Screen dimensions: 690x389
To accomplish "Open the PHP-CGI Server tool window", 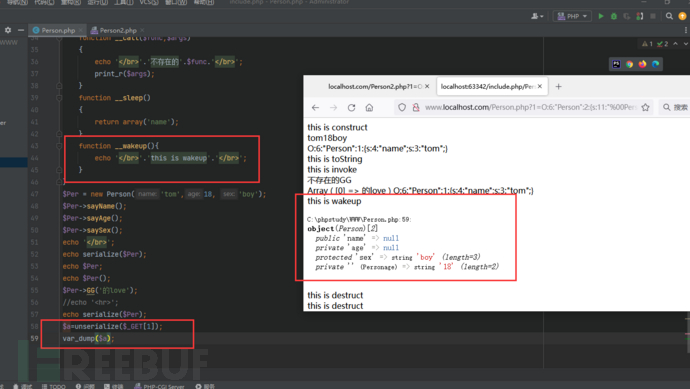I will pos(159,386).
